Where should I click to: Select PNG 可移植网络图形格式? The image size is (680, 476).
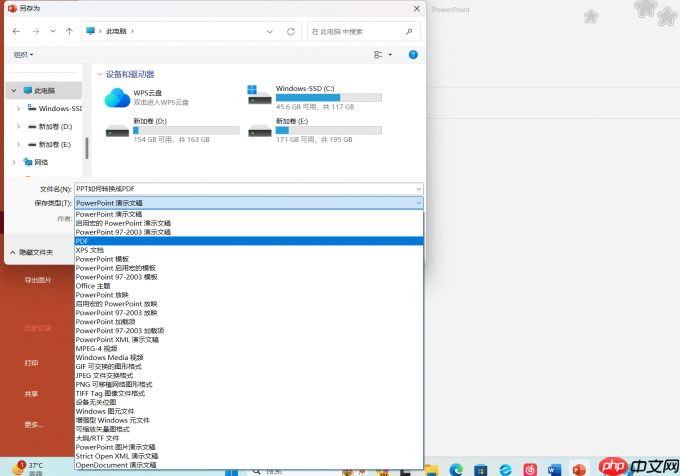tap(249, 385)
